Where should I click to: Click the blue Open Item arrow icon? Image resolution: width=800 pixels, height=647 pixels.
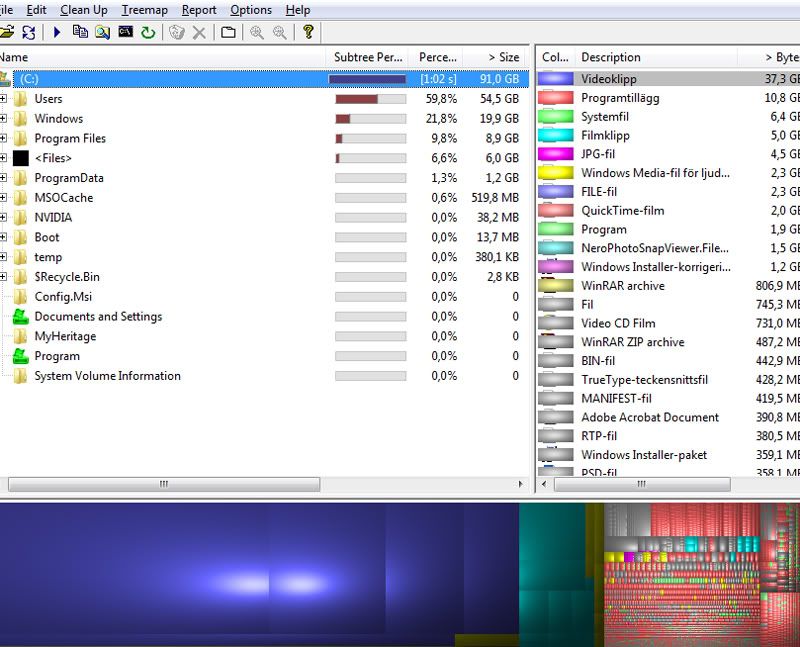[57, 32]
